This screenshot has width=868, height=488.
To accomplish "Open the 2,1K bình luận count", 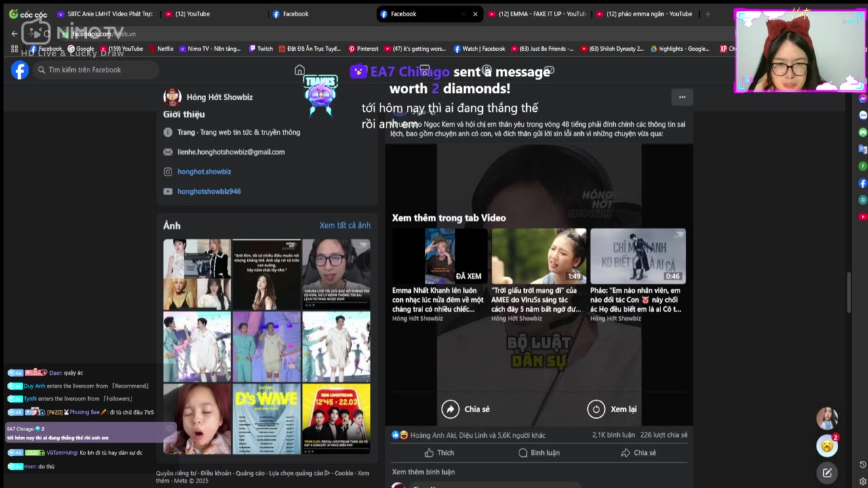I will pyautogui.click(x=613, y=435).
